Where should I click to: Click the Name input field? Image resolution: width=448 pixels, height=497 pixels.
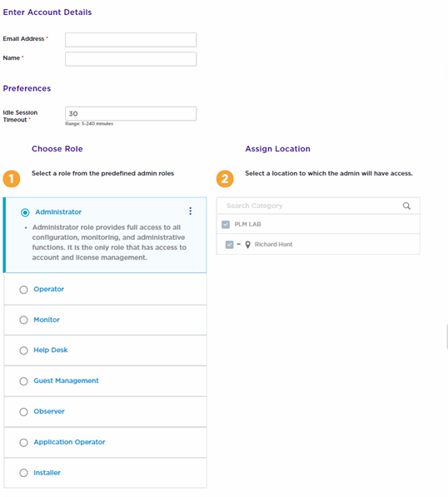[x=131, y=59]
